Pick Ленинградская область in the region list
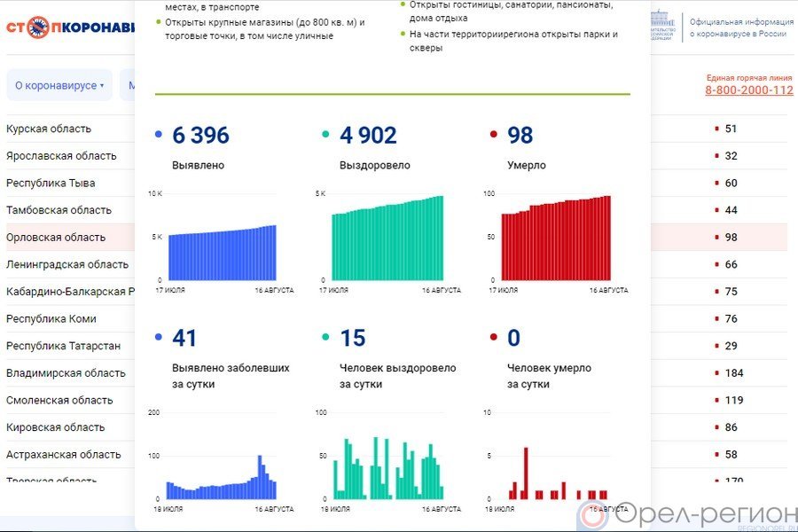798x532 pixels. click(x=66, y=264)
